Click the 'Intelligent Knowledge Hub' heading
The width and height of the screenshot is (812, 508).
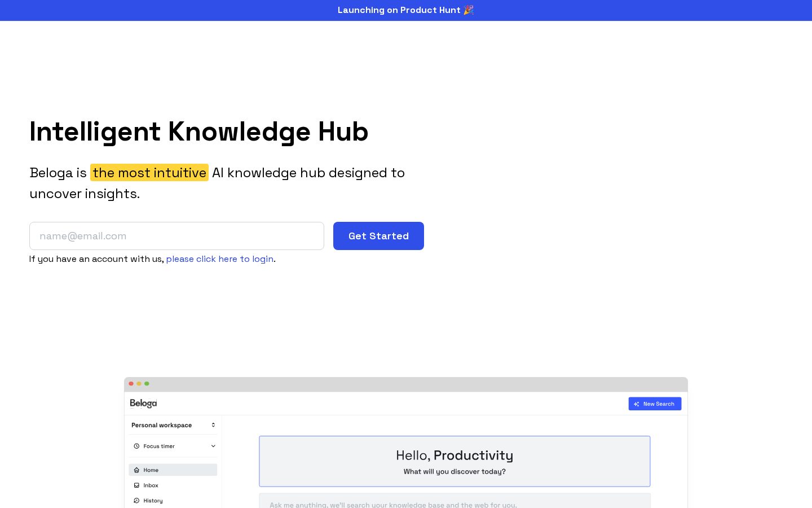[x=199, y=132]
